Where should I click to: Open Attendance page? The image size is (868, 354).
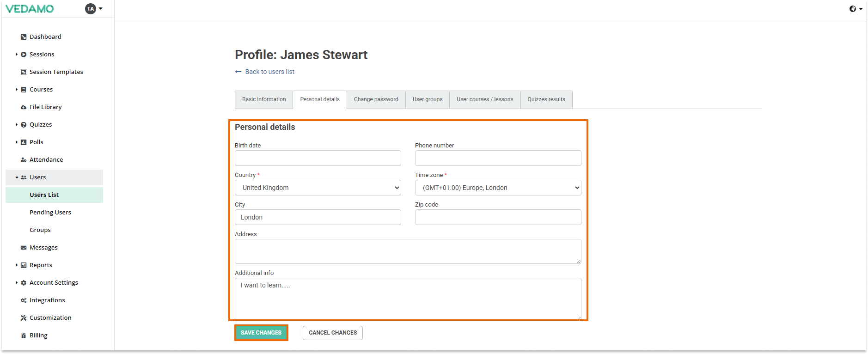[46, 160]
